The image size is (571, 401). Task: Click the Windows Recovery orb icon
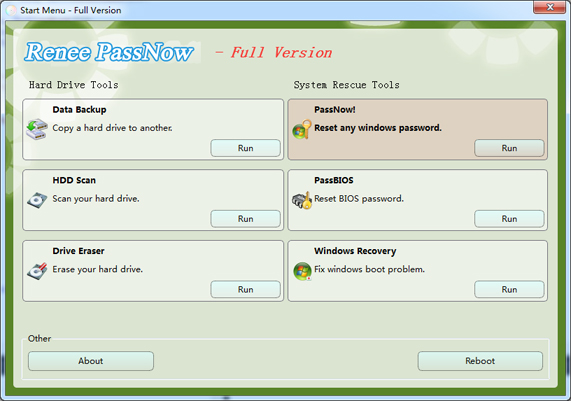[x=302, y=271]
